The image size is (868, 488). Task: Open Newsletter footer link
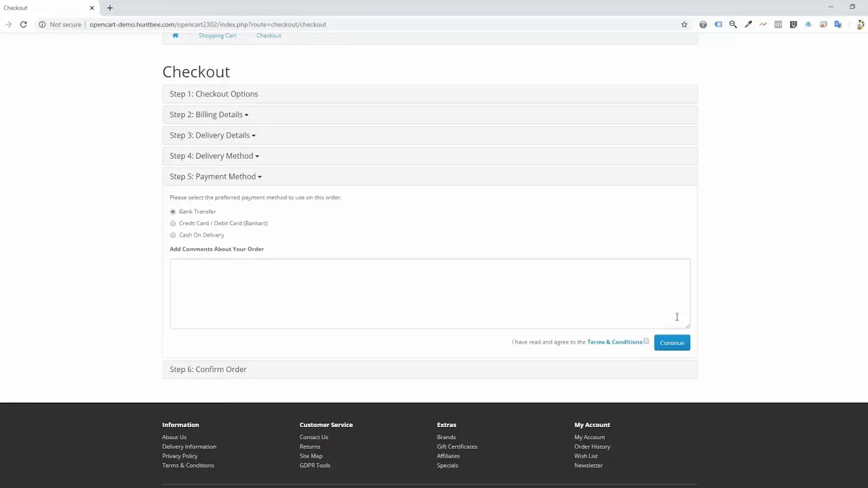pos(589,466)
